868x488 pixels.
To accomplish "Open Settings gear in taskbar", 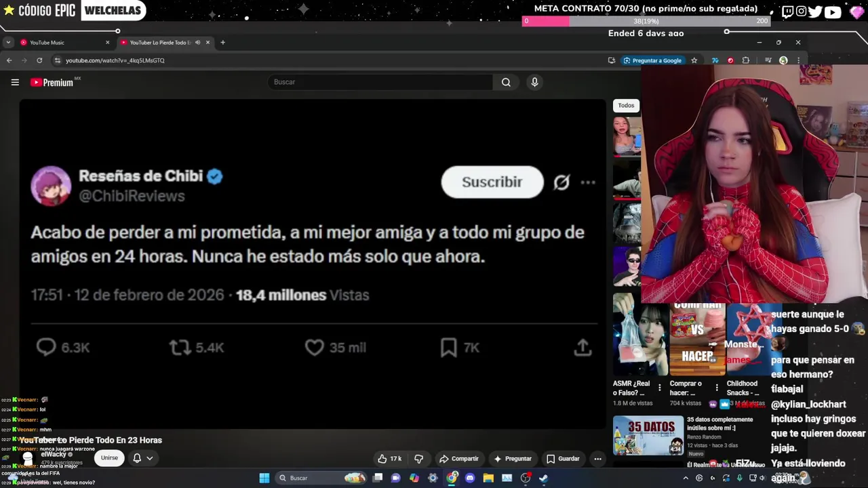I will tap(433, 478).
